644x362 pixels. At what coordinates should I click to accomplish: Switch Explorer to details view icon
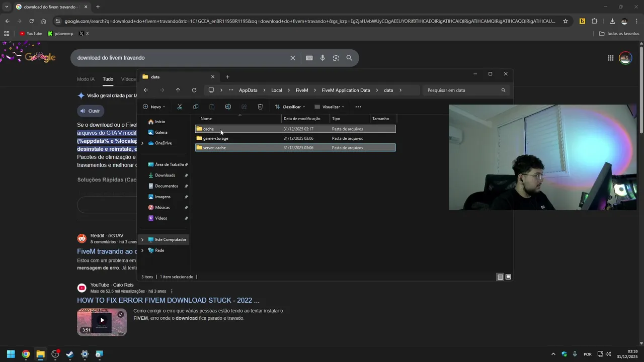point(500,277)
